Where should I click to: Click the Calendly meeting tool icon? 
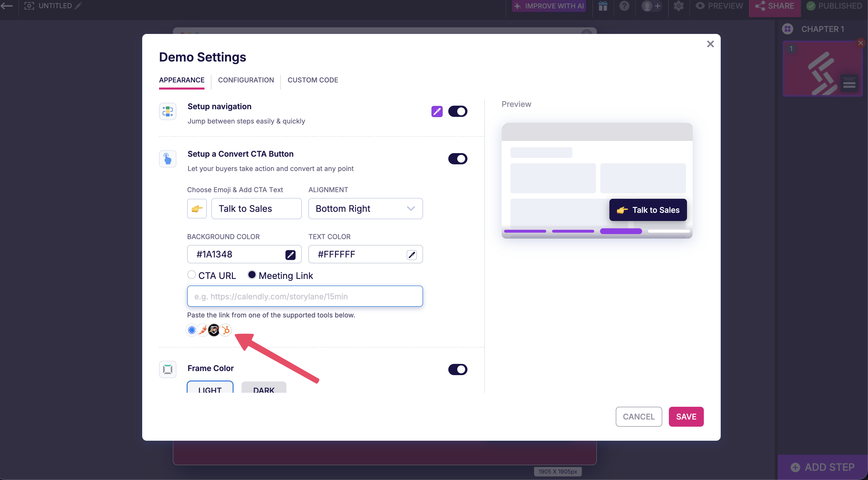pos(192,330)
